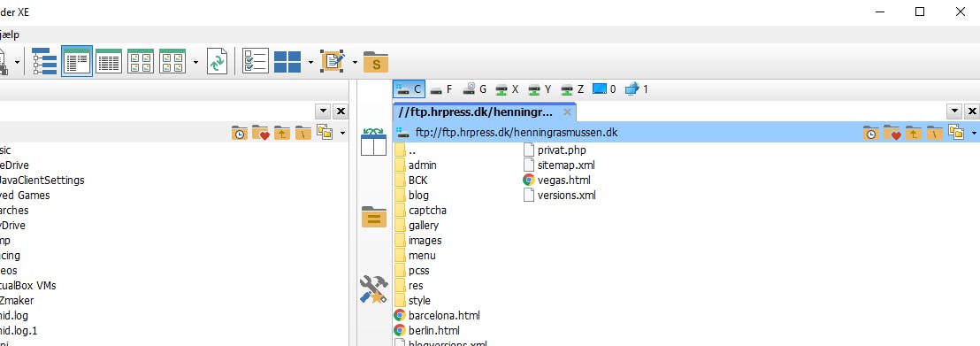Image resolution: width=980 pixels, height=346 pixels.
Task: Open dropdown next to panel layout icon
Action: tap(310, 62)
